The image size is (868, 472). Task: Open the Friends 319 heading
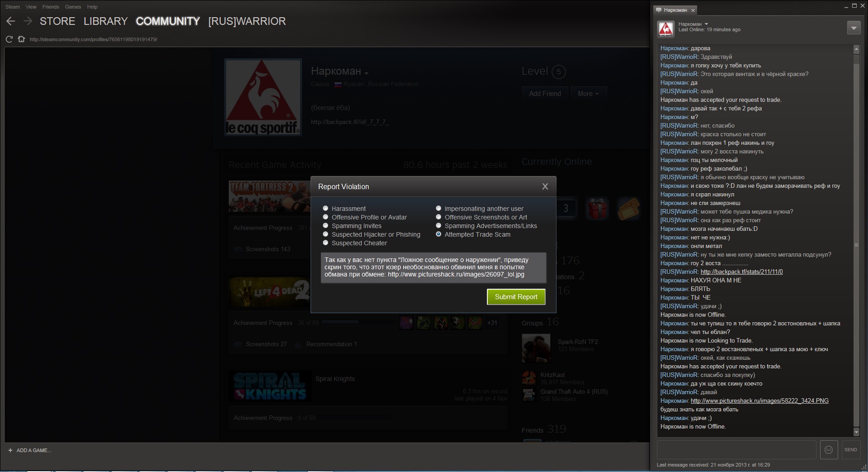pos(544,429)
